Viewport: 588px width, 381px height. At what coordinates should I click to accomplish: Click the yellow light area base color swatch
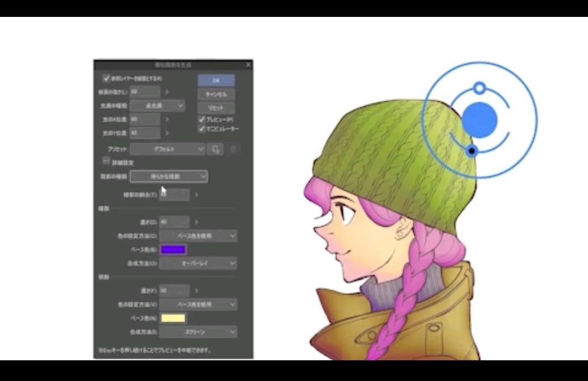[x=173, y=318]
